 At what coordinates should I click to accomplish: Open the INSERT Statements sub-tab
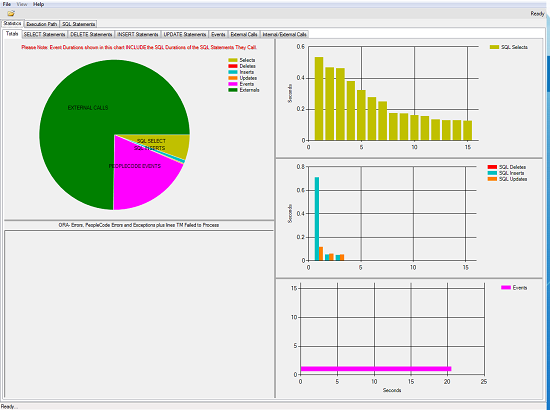138,34
